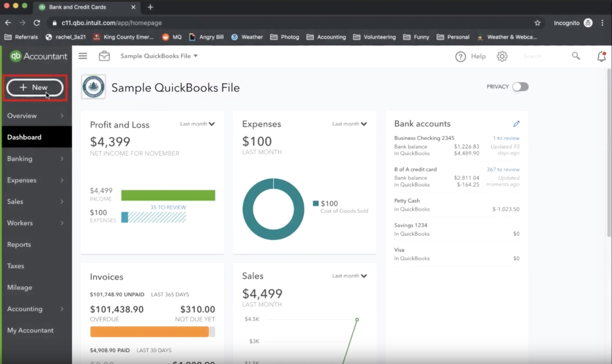
Task: Click the green income bar
Action: click(x=168, y=195)
